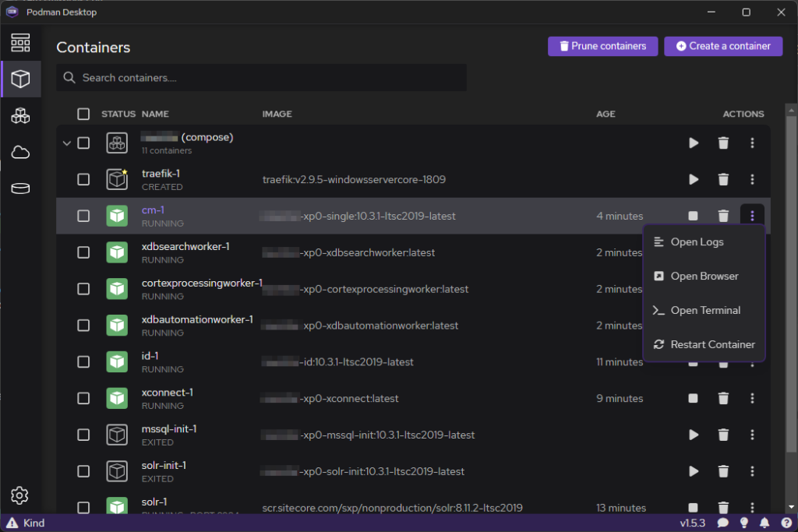Check the mssql-init-1 checkbox

point(83,435)
